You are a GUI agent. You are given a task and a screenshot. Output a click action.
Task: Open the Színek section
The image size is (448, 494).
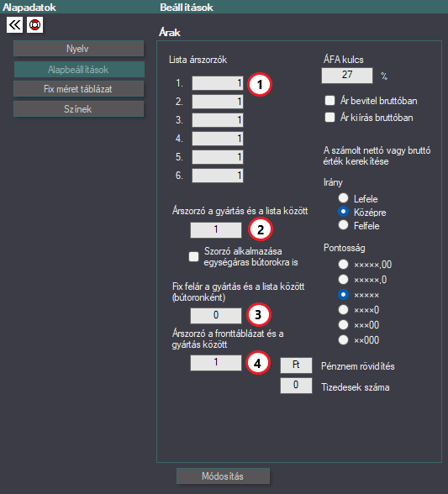tap(78, 109)
